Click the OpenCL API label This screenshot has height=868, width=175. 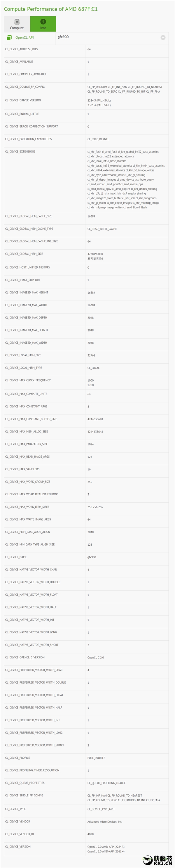point(24,38)
